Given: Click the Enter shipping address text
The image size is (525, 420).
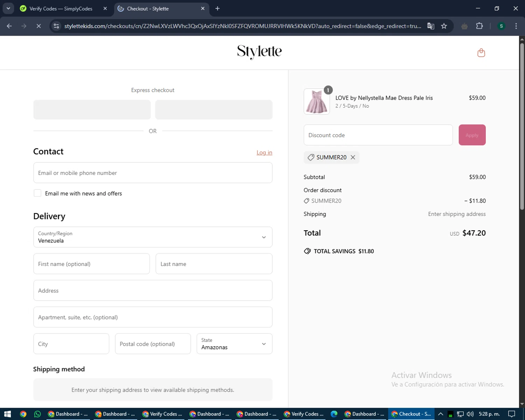Looking at the screenshot, I should tap(457, 214).
